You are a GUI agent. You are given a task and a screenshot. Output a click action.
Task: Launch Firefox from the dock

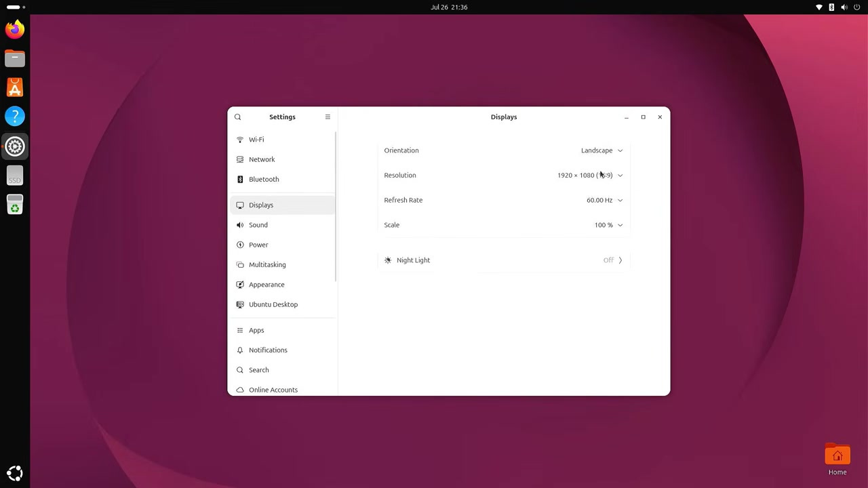pos(15,29)
